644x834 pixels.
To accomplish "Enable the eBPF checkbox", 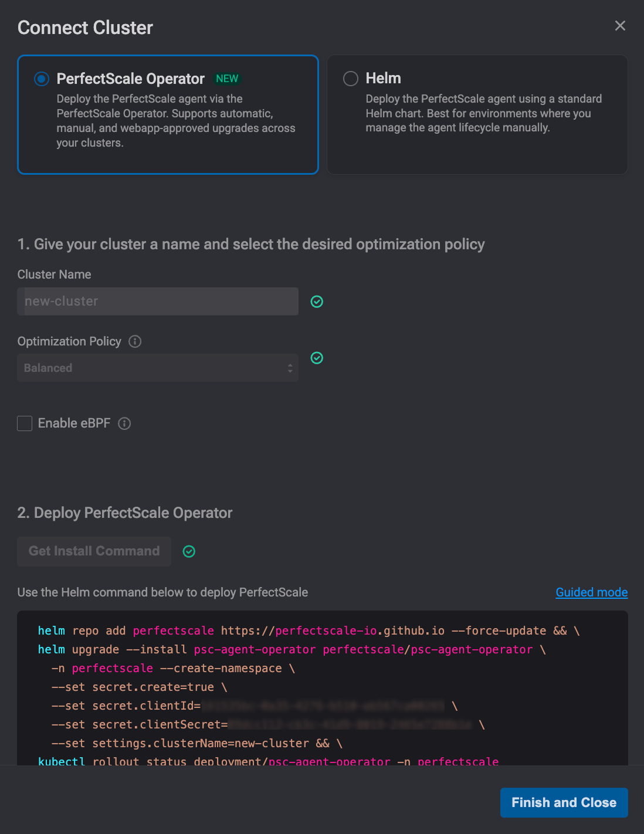I will tap(25, 423).
